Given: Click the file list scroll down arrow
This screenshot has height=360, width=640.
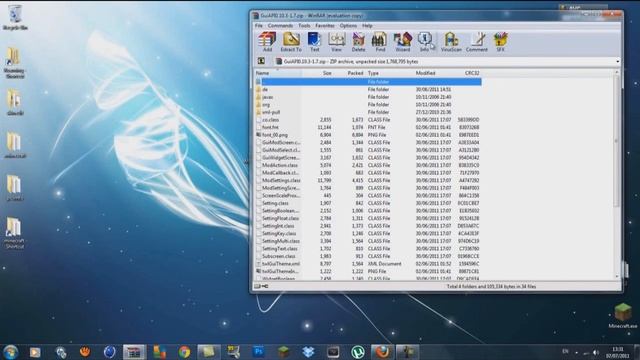Looking at the screenshot, I should point(616,276).
